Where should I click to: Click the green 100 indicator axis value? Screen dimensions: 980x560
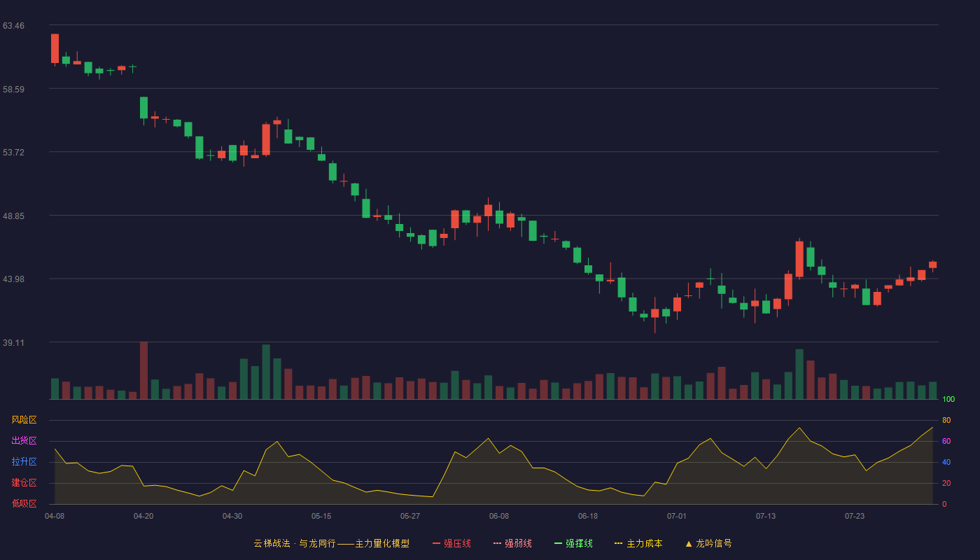pos(948,399)
